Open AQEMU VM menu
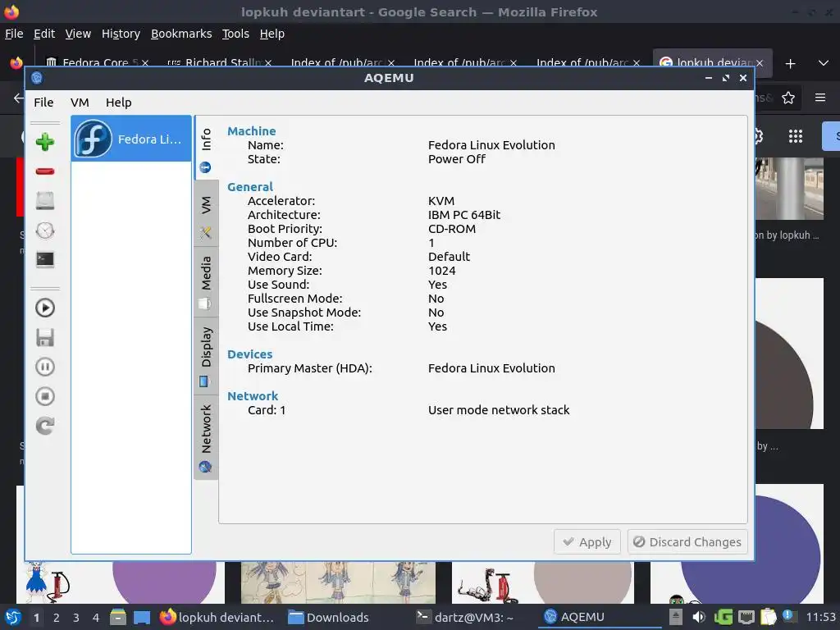Screen dimensions: 840x630 click(x=80, y=103)
